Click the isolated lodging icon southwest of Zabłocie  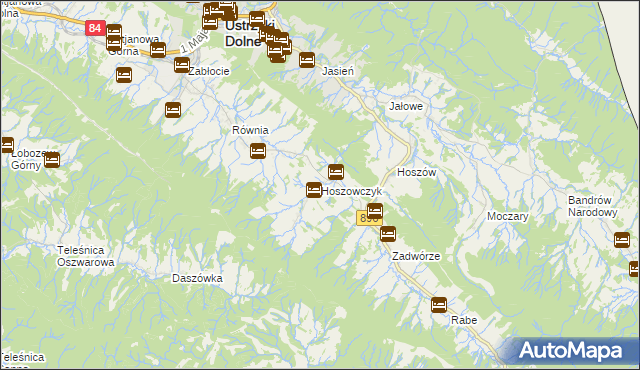(173, 110)
